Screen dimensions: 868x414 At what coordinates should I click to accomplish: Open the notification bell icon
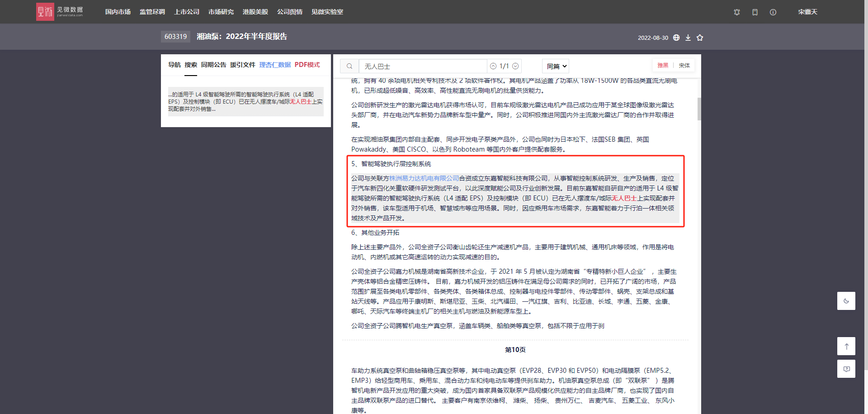click(737, 12)
